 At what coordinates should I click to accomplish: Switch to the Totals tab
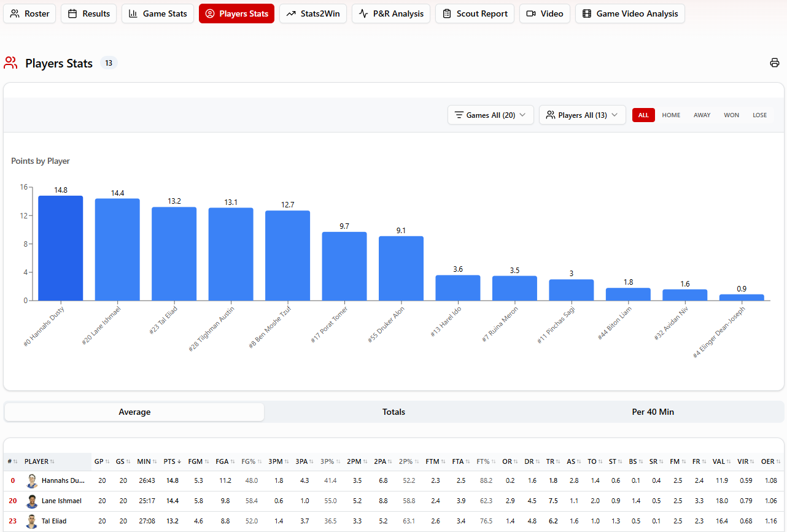[393, 412]
